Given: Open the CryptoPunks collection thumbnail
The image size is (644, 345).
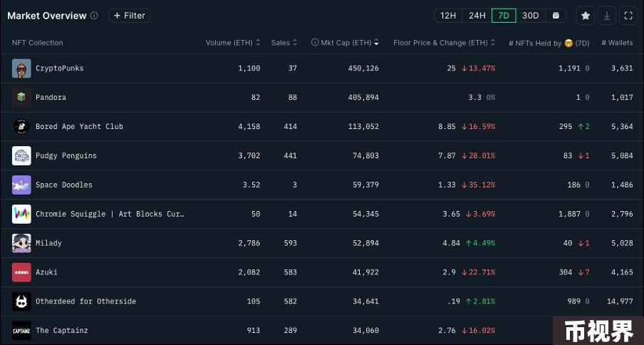Looking at the screenshot, I should pyautogui.click(x=21, y=68).
